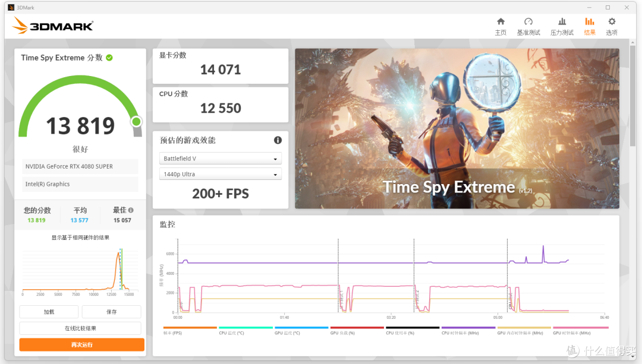
Task: Click the green verified checkmark beside Time Spy Extreme 分数
Action: 109,58
